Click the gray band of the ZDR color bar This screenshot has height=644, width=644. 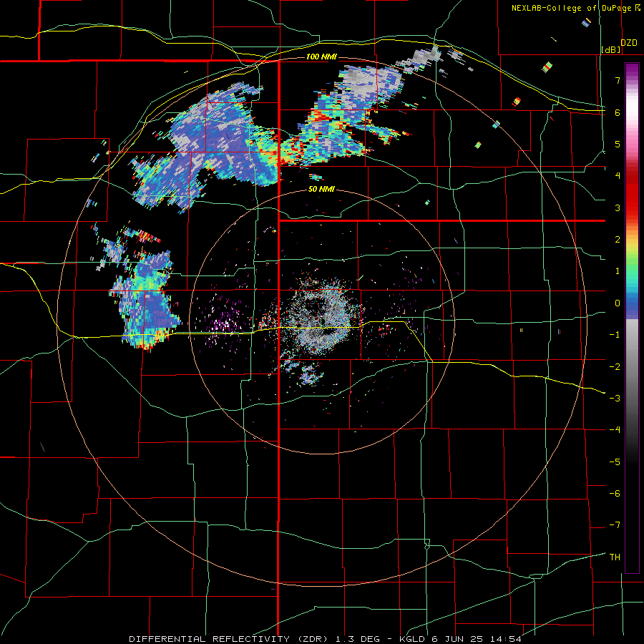632,357
